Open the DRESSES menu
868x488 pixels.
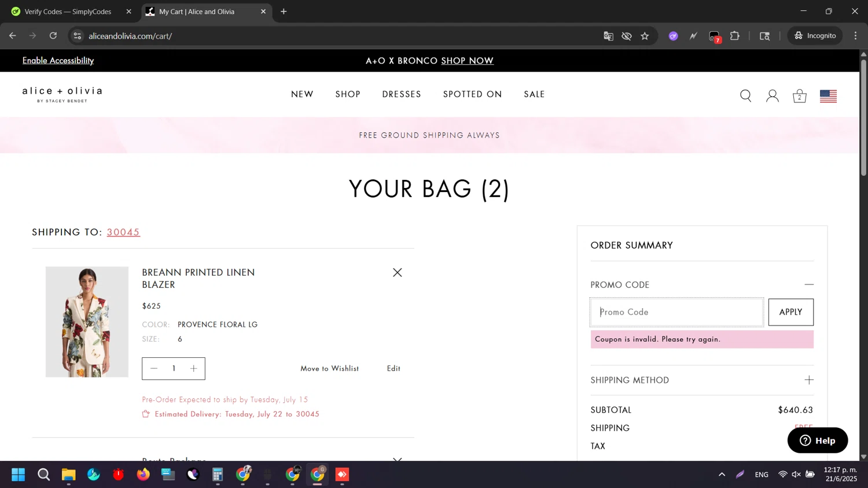click(x=402, y=94)
